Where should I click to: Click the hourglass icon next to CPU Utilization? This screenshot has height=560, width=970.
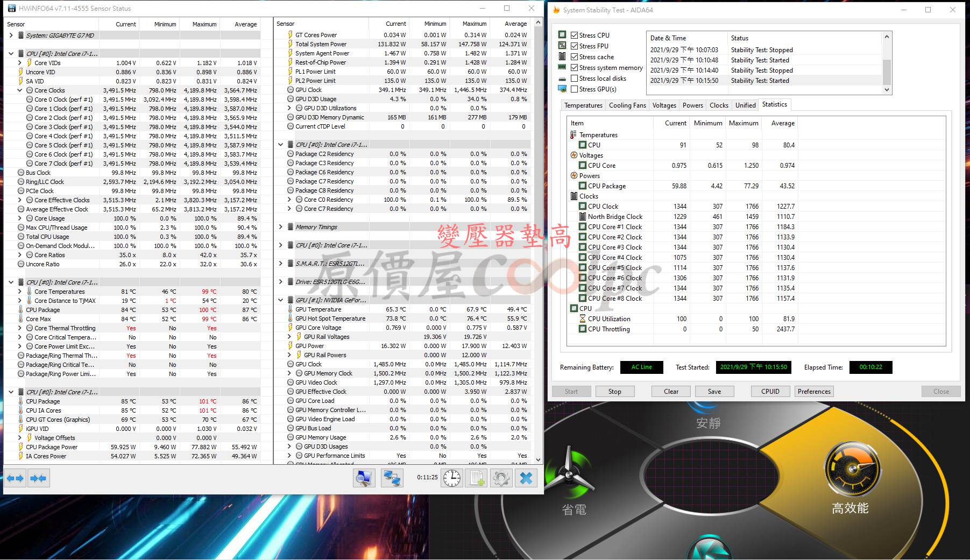[x=582, y=318]
